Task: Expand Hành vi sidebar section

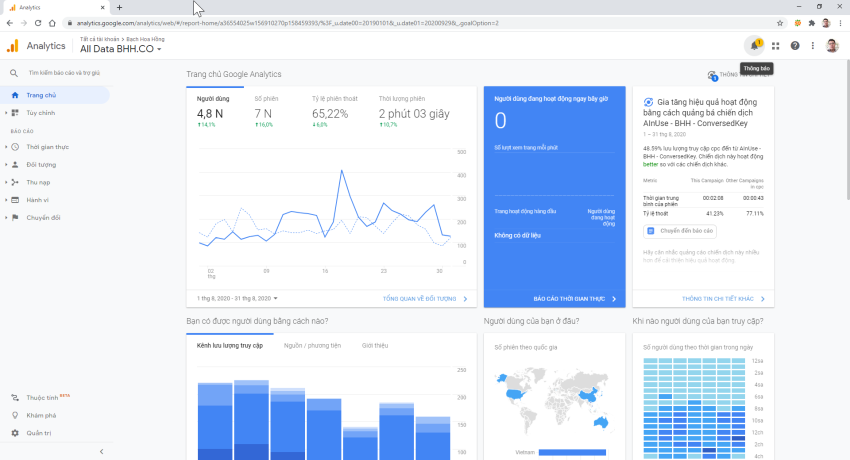Action: coord(6,200)
